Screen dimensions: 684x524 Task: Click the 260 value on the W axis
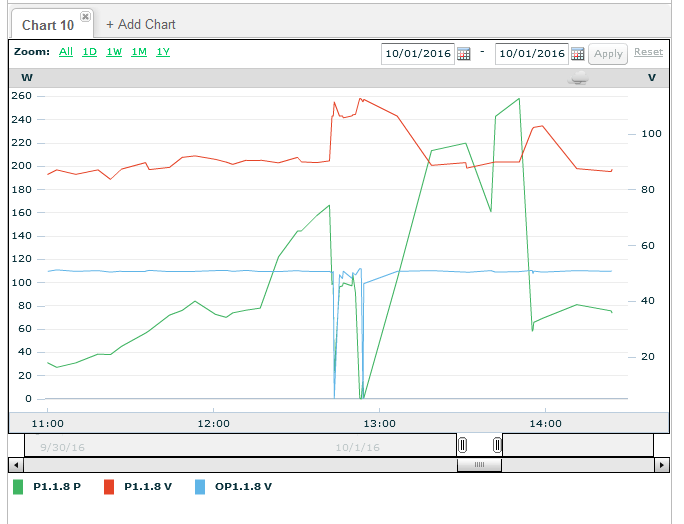tap(21, 96)
